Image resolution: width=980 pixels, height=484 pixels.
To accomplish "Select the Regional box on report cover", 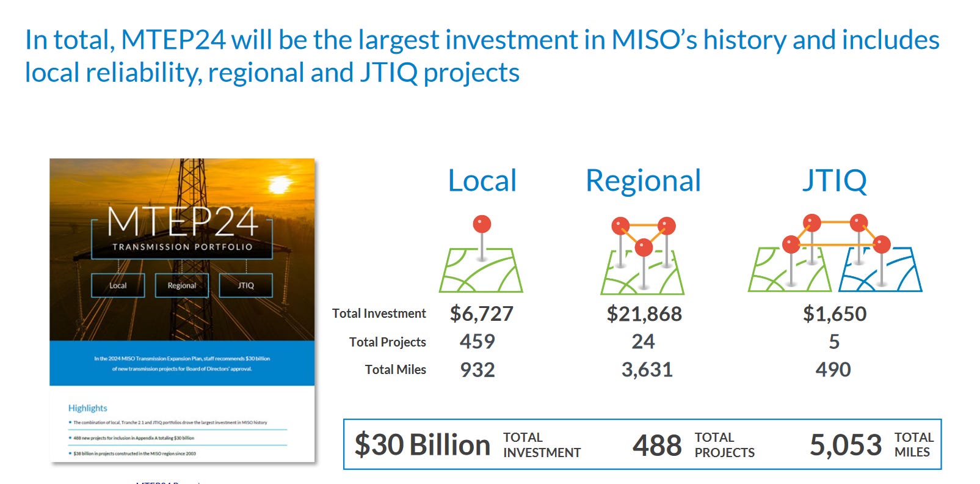I will coord(182,285).
